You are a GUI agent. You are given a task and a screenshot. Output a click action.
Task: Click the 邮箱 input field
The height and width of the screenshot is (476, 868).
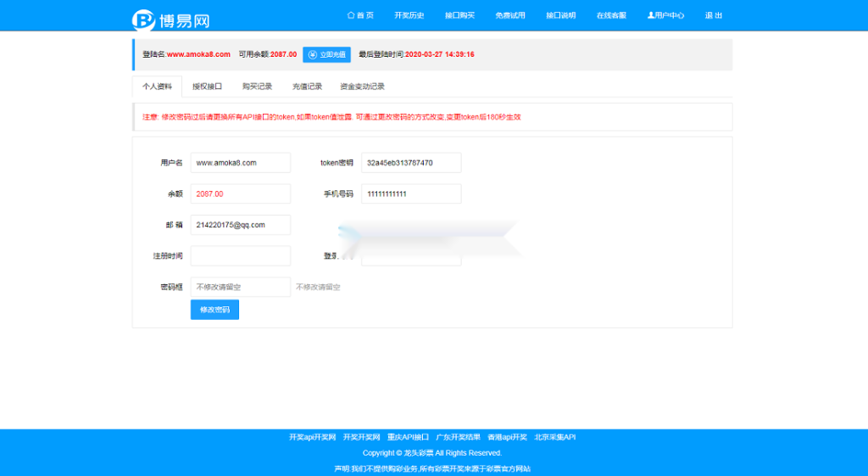pyautogui.click(x=240, y=225)
